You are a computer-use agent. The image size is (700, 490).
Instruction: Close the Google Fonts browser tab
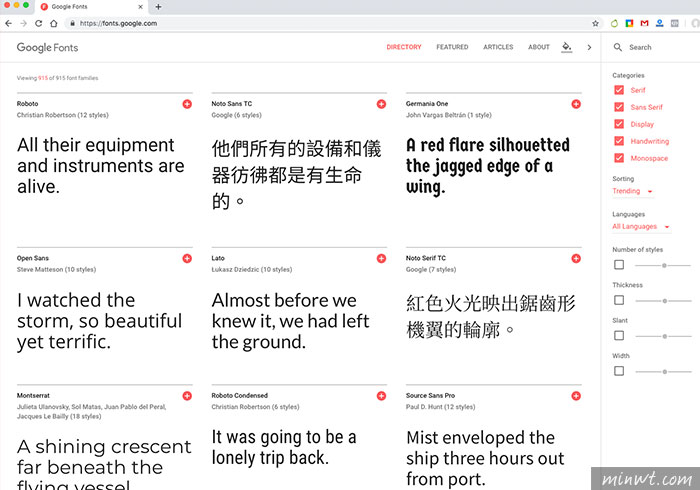140,7
